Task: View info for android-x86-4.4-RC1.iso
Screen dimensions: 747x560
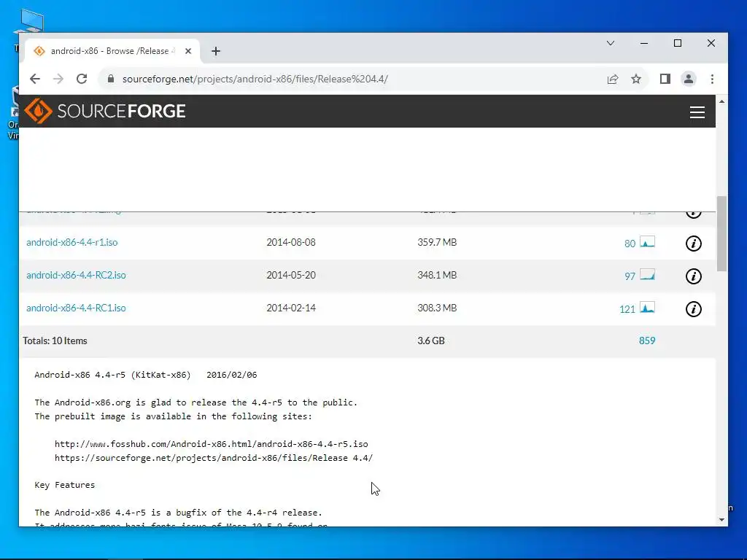Action: coord(693,309)
